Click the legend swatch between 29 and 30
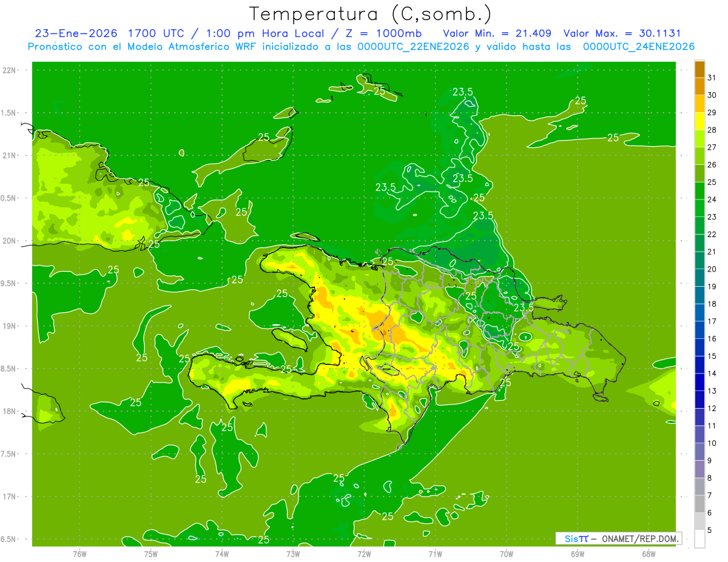Viewport: 728px width, 562px height. [x=699, y=104]
